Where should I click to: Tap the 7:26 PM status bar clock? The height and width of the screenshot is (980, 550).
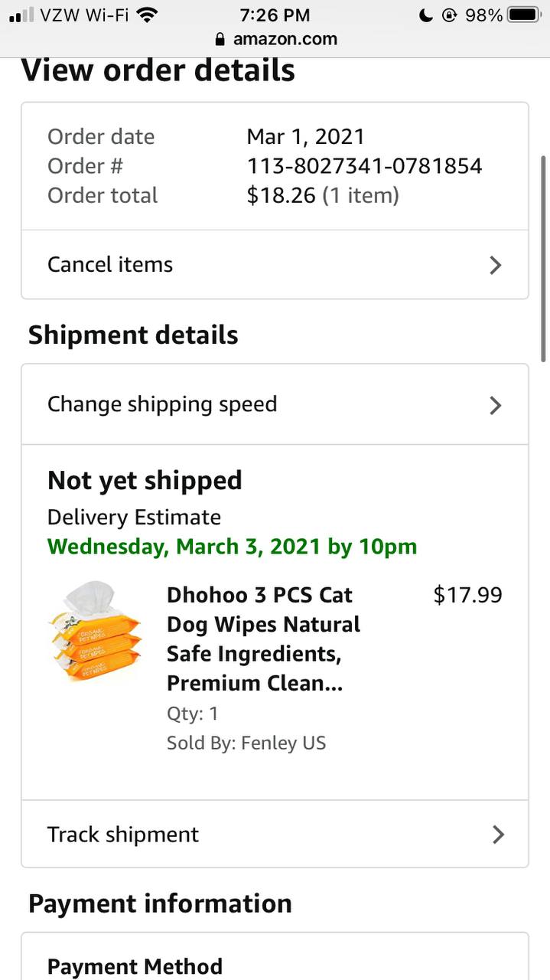pyautogui.click(x=275, y=15)
